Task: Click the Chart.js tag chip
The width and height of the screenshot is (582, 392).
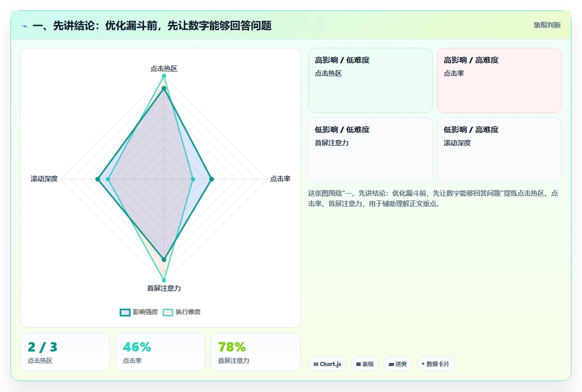Action: (327, 364)
